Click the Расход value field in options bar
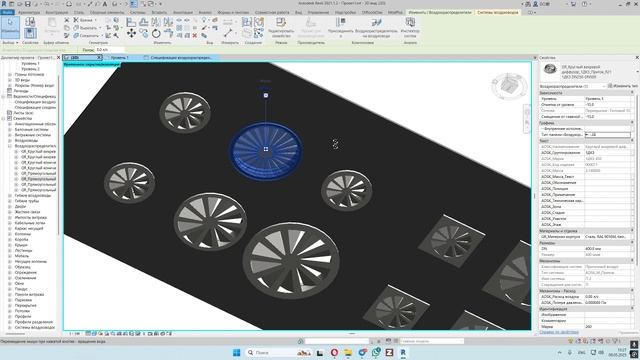Screen dimensions: 640x360 click(109, 50)
